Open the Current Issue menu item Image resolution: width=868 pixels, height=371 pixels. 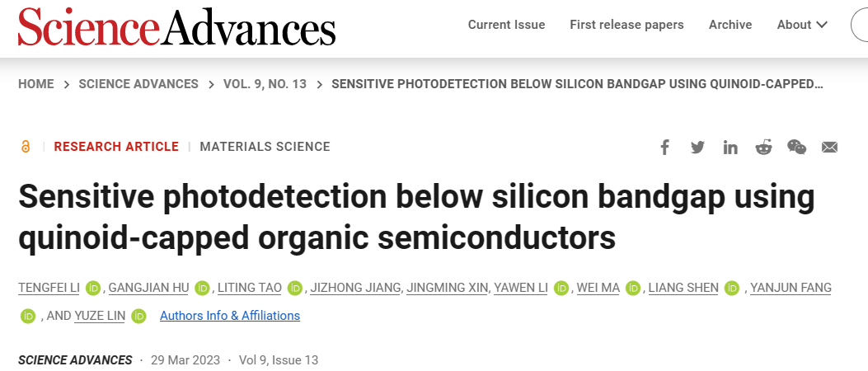click(x=506, y=25)
